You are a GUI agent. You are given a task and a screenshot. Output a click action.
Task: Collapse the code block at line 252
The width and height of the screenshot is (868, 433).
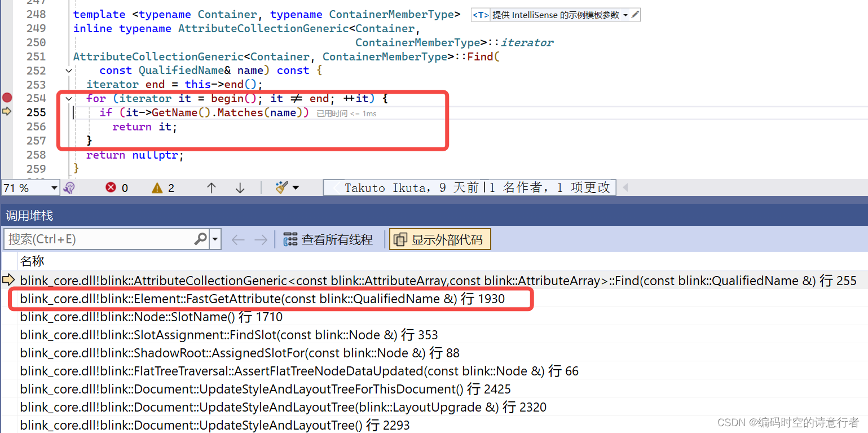[68, 71]
